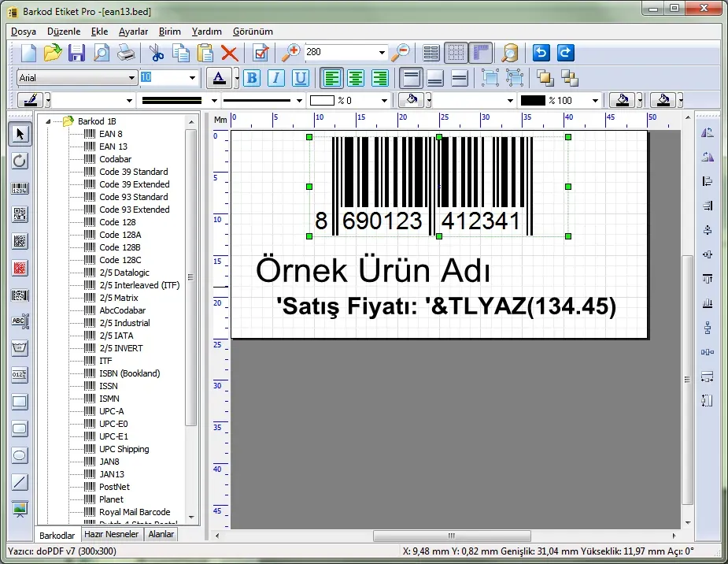Click the scissors cut icon
The height and width of the screenshot is (564, 728).
coord(156,53)
